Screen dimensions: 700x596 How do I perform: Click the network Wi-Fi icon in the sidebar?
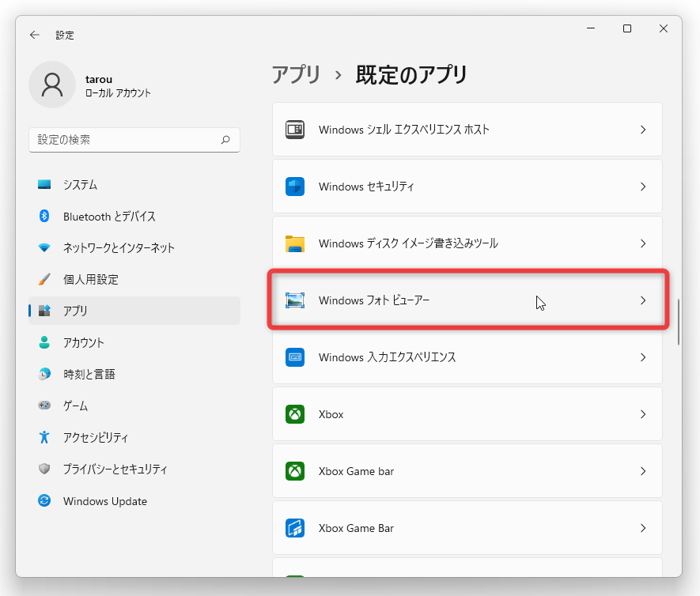[x=44, y=247]
